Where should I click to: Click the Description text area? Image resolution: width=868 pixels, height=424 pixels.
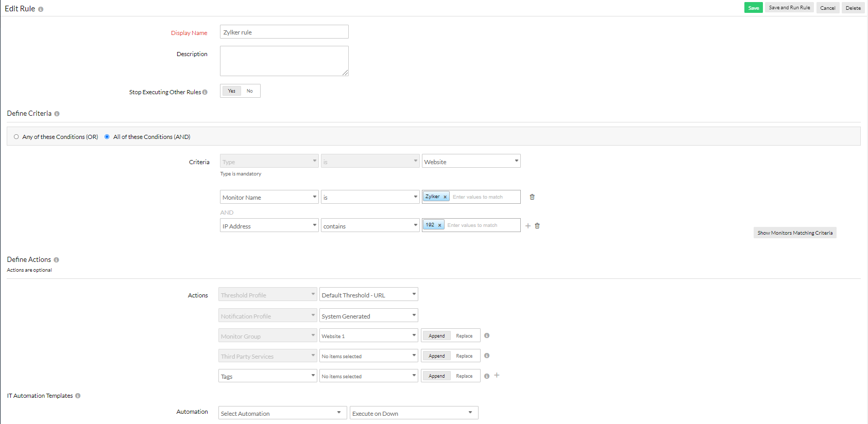284,61
